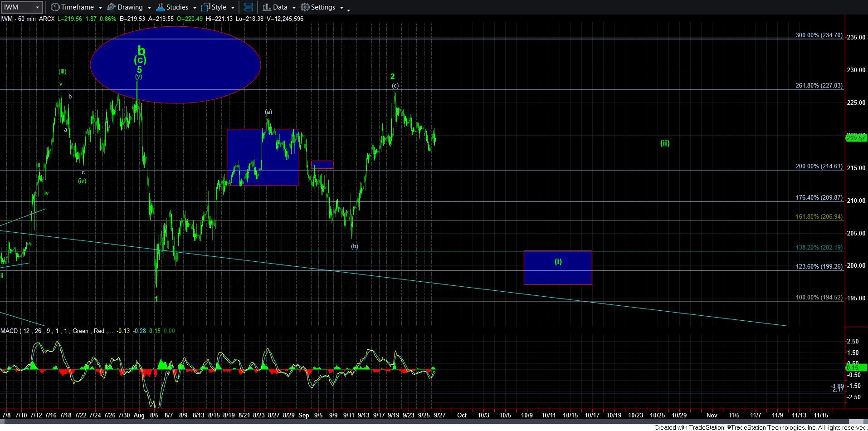This screenshot has width=868, height=431.
Task: Click the Studies flask icon
Action: pyautogui.click(x=160, y=7)
